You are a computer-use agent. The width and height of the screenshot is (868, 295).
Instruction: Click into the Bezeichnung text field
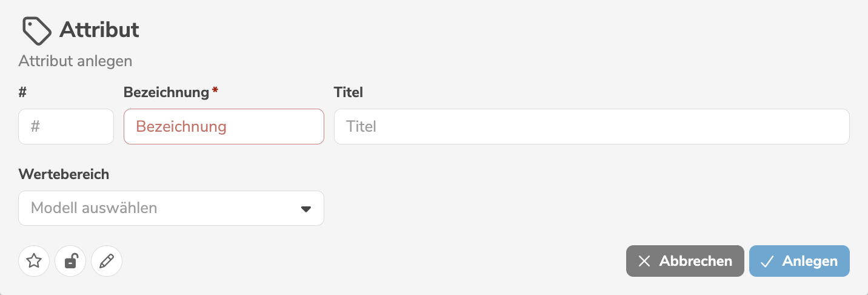click(224, 127)
